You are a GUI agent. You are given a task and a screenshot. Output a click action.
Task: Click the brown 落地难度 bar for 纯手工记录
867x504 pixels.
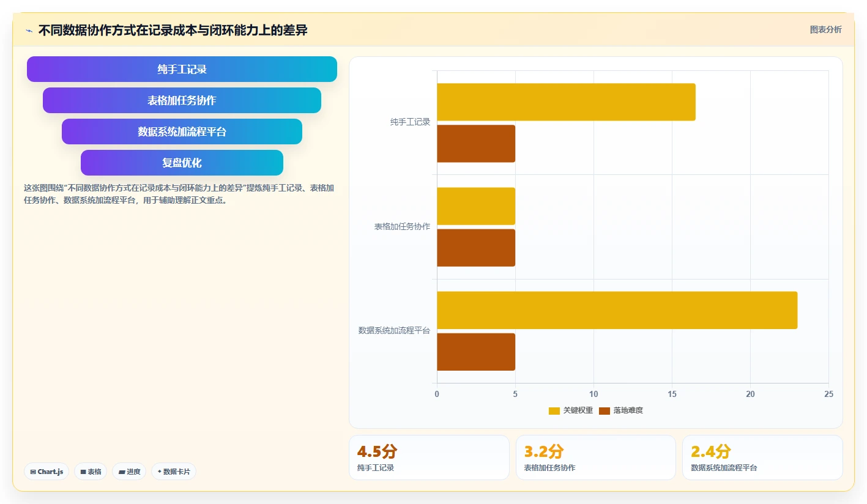(x=476, y=144)
